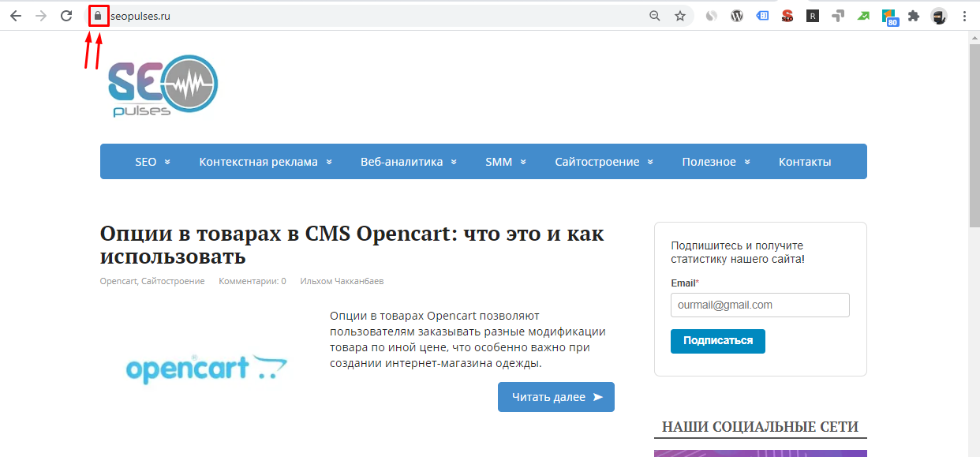
Task: Expand the Контекстная реклама menu
Action: tap(265, 162)
